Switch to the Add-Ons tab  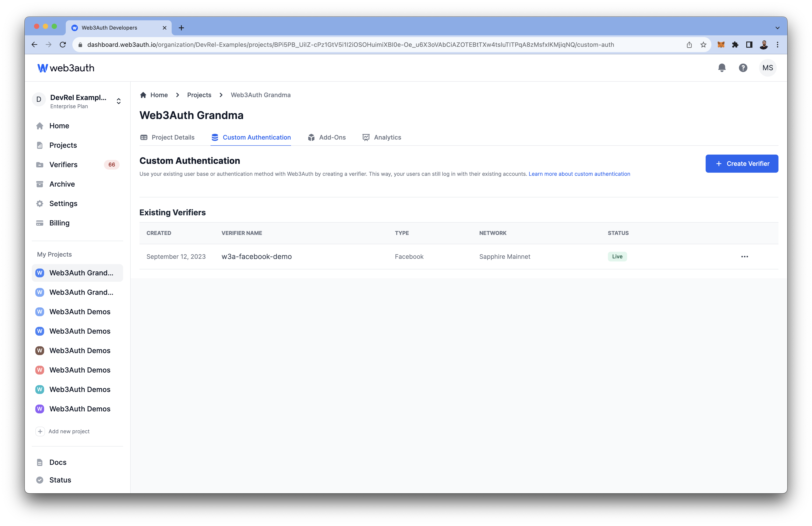[327, 137]
